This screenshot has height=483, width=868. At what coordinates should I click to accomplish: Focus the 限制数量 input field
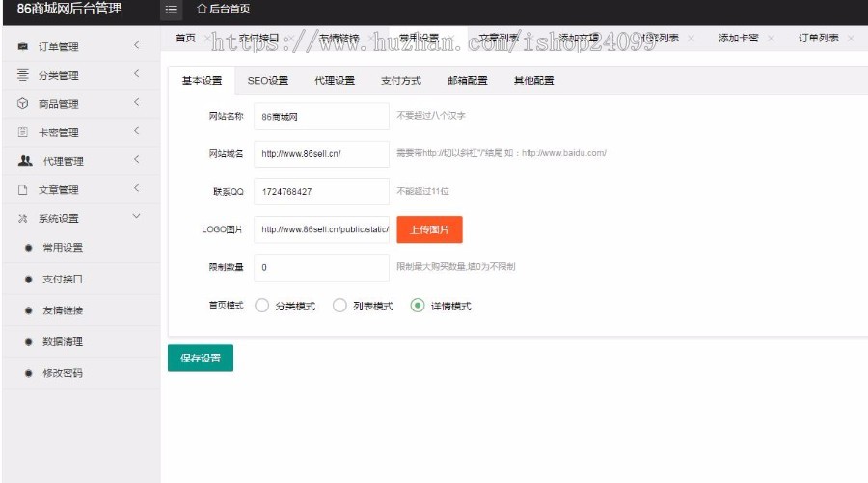click(x=321, y=267)
